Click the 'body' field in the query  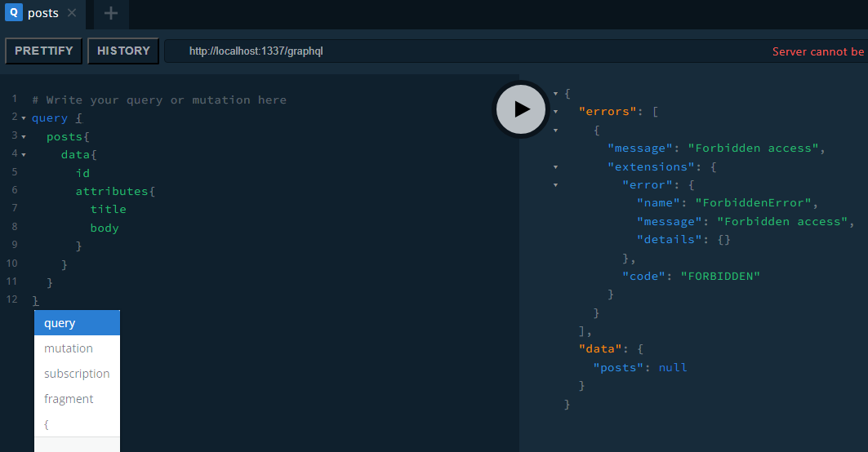(x=105, y=228)
